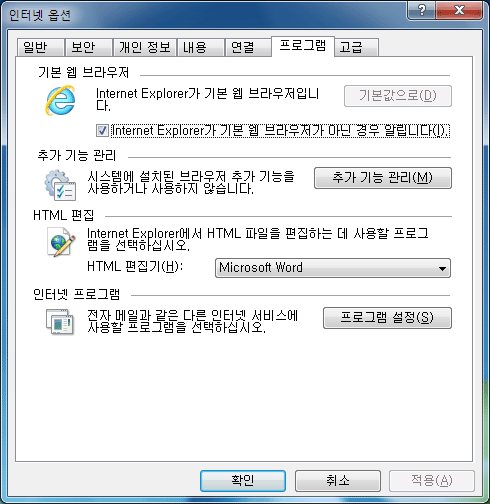Confirm with the 확인 button
This screenshot has width=490, height=504.
coord(243,481)
